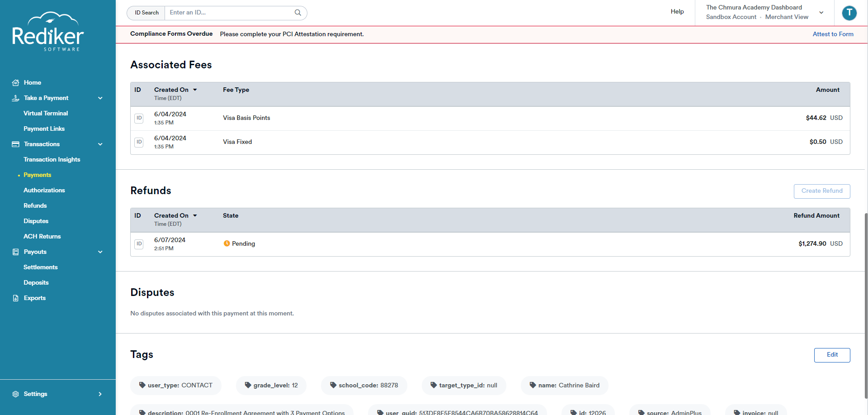Screen dimensions: 868x415
Task: Open the account switcher dropdown chevron
Action: [x=821, y=13]
